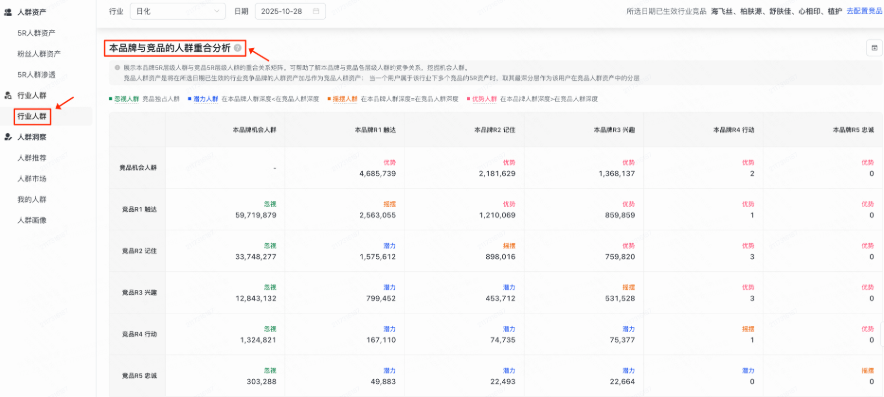The height and width of the screenshot is (397, 884).
Task: Click the 本品牌R3 兴趣 column header
Action: [x=614, y=130]
